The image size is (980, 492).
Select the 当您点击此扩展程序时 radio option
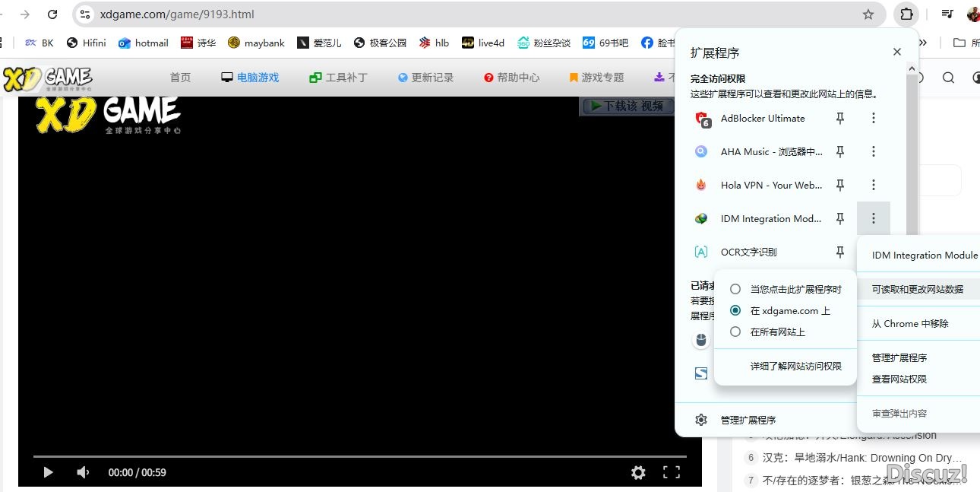tap(735, 289)
